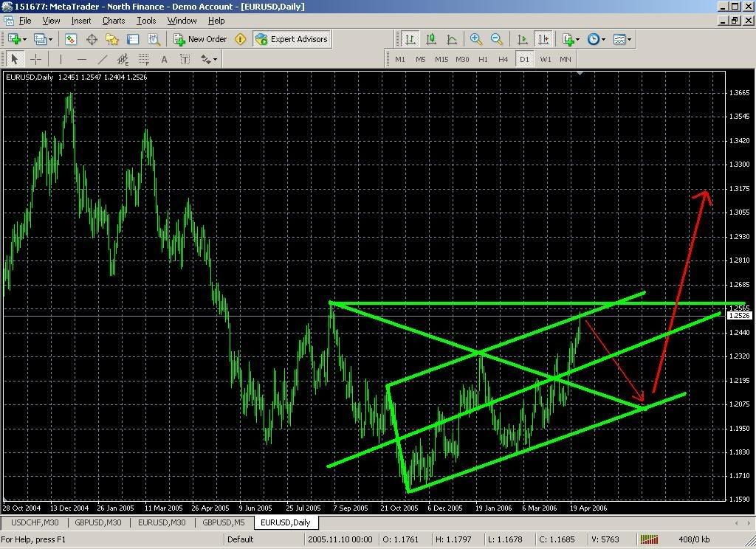Expand the New Chart dropdown arrow

[24, 40]
